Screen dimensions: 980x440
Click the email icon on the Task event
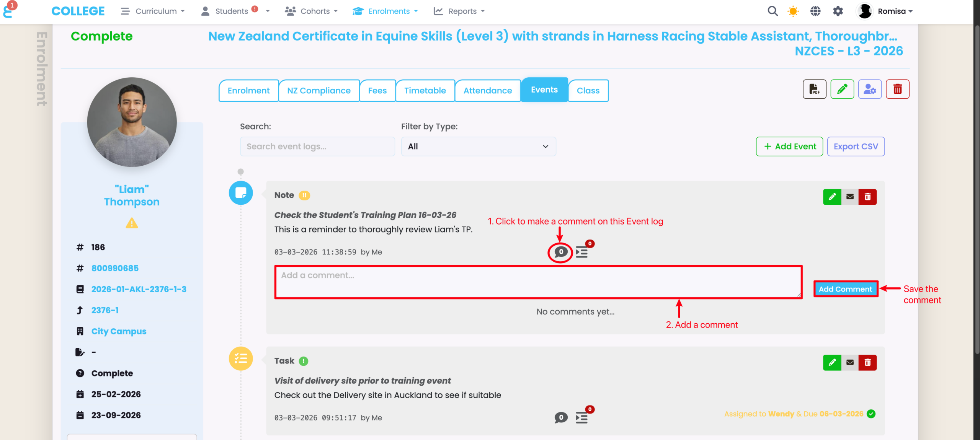850,362
